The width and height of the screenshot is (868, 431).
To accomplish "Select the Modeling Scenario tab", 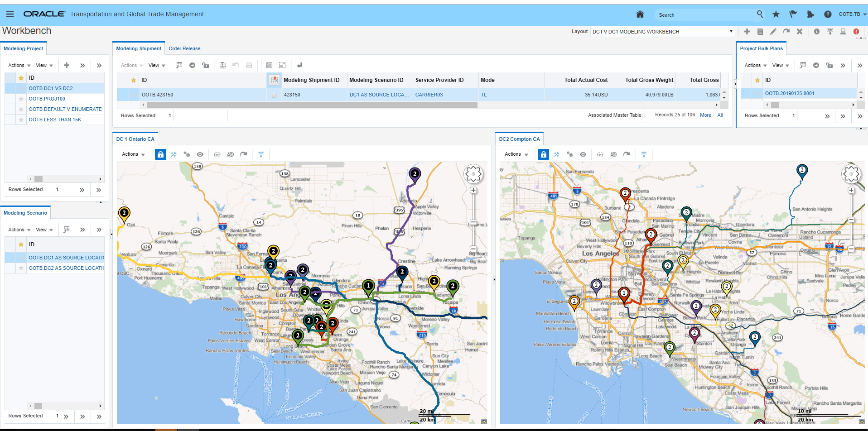I will point(25,213).
